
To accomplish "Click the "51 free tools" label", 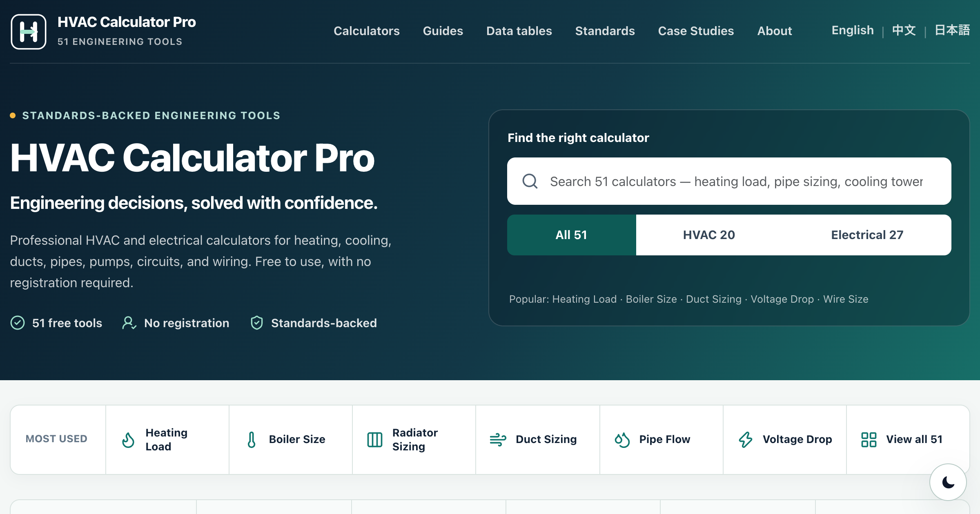I will [x=67, y=323].
